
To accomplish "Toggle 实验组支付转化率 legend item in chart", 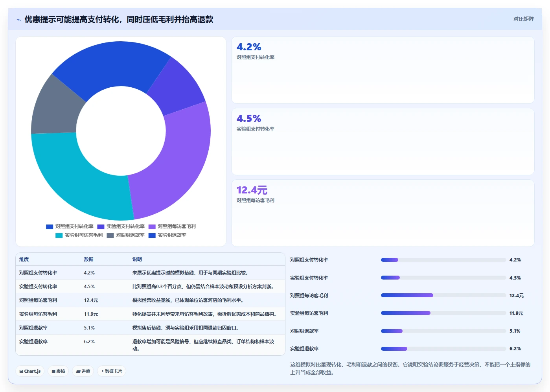I will (x=121, y=226).
